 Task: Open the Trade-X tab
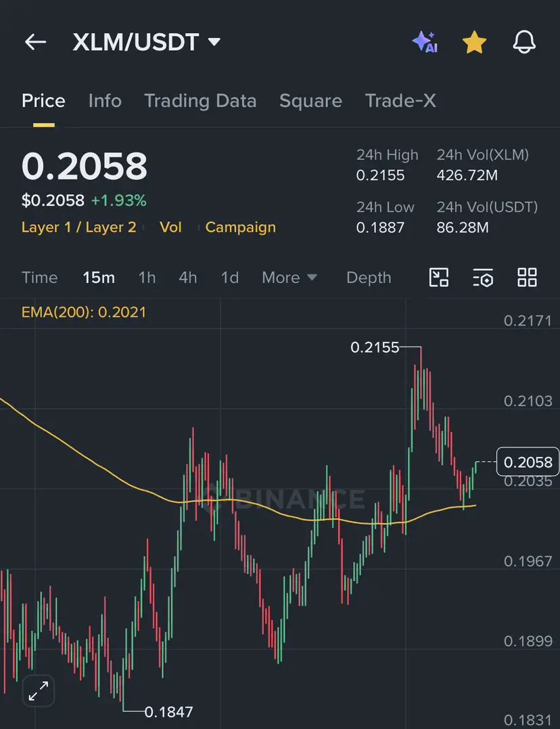(400, 101)
